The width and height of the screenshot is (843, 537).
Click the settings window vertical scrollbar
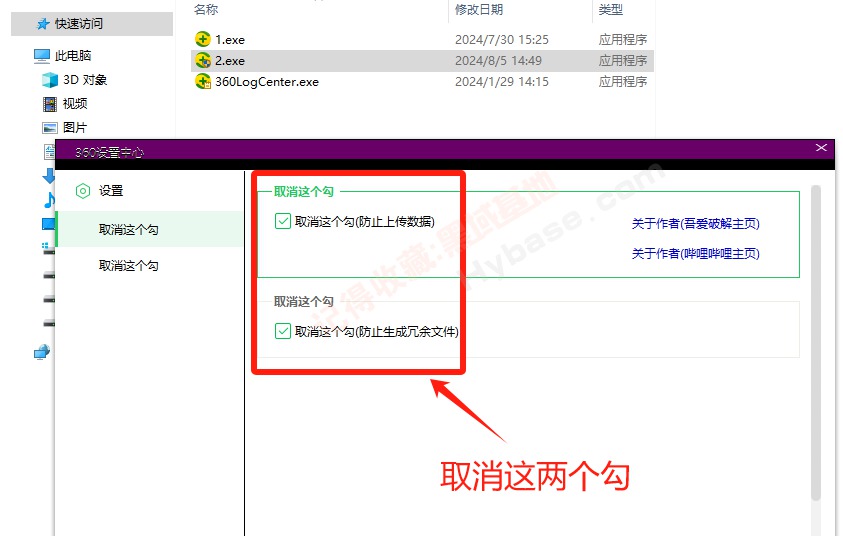(x=816, y=343)
